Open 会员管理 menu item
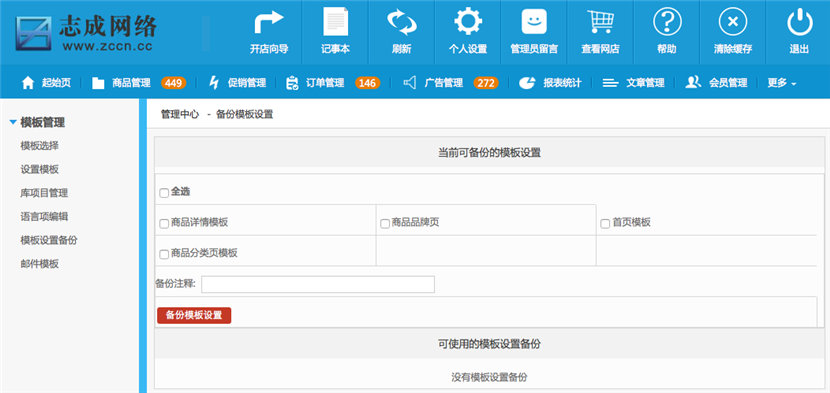 [x=728, y=83]
